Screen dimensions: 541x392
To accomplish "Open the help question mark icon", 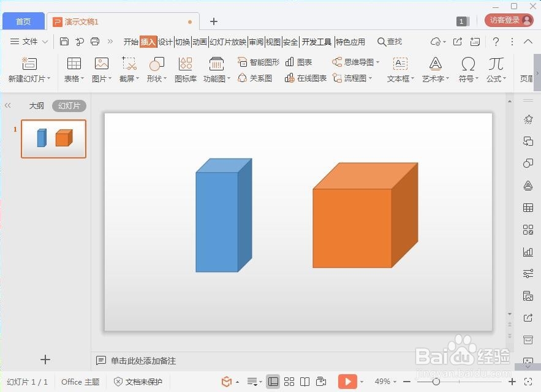I will click(x=496, y=42).
